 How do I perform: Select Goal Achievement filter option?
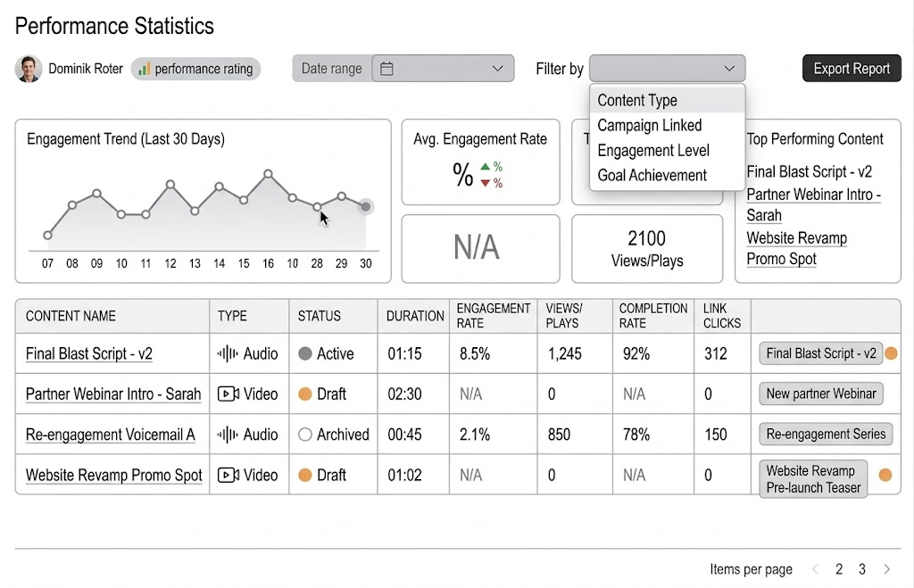coord(667,176)
